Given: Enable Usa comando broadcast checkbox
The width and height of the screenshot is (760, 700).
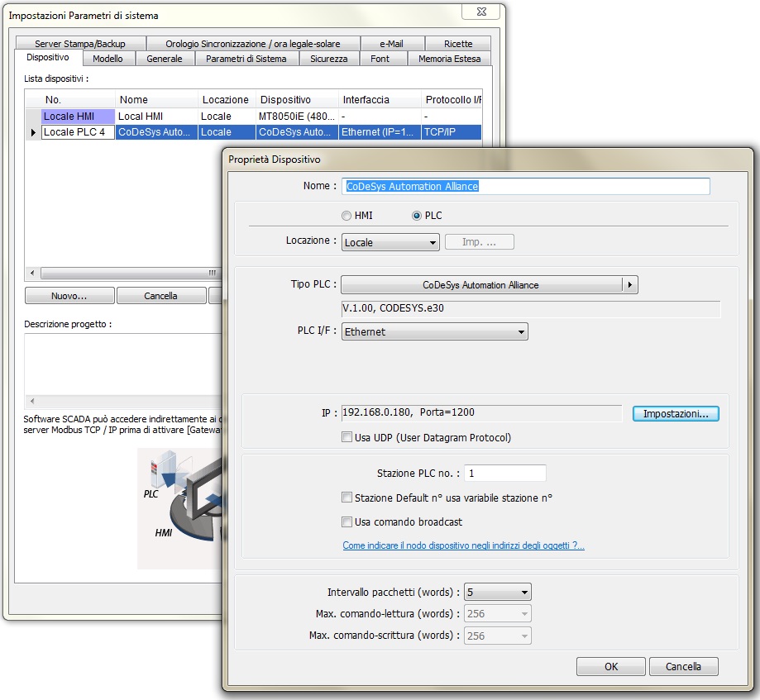Looking at the screenshot, I should tap(347, 521).
